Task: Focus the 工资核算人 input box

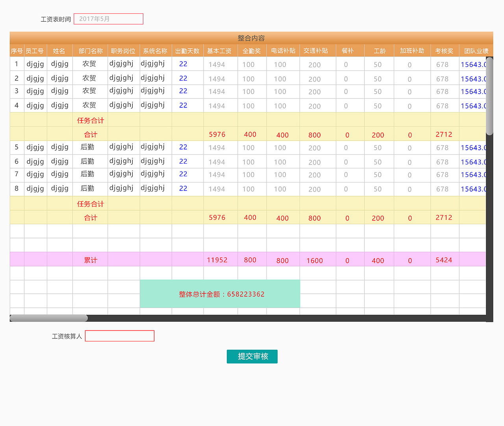Action: (120, 336)
